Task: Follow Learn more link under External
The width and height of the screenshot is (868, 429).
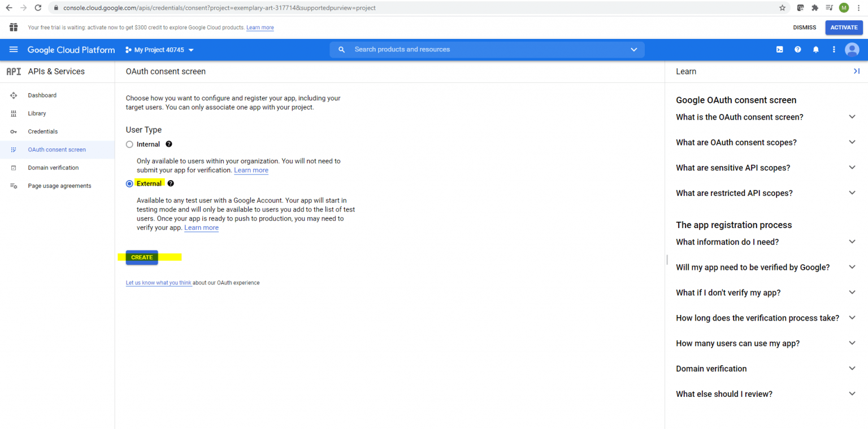Action: point(201,227)
